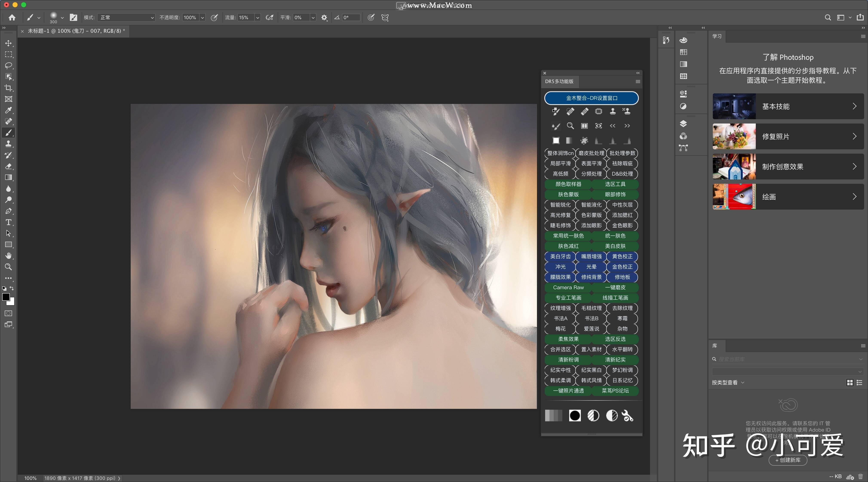The height and width of the screenshot is (482, 868).
Task: Select the Type tool in the toolbar
Action: (8, 222)
